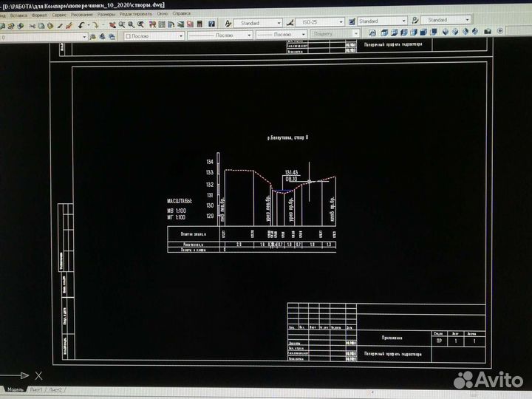Click the 'МАСШТАБЫ:' label in drawing
The image size is (532, 399).
click(x=180, y=201)
